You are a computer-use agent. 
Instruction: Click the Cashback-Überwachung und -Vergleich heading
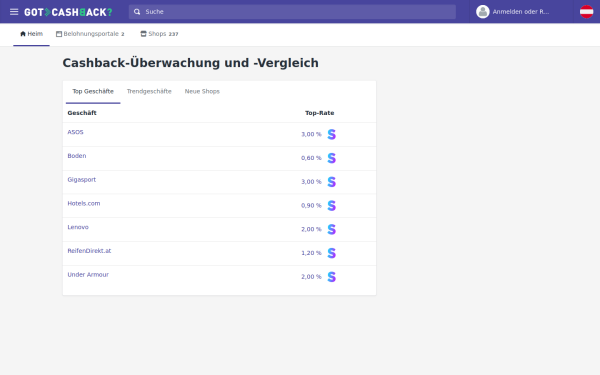click(x=191, y=63)
